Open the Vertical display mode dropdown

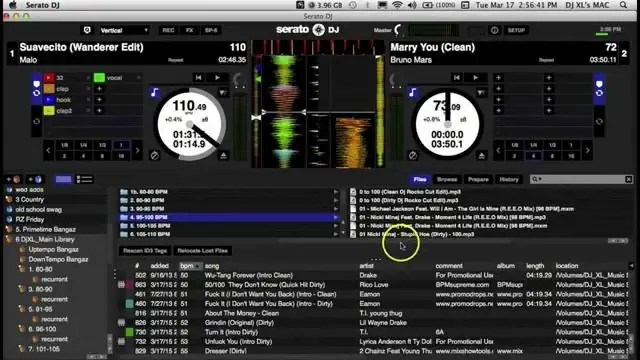(124, 30)
